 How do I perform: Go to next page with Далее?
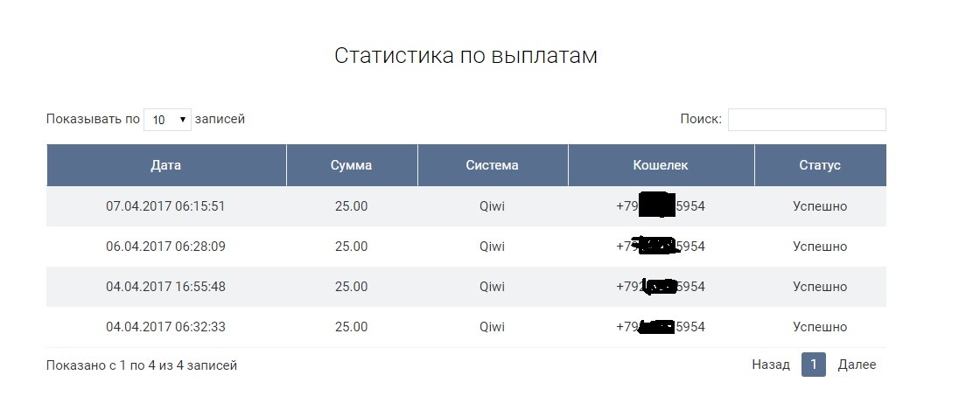[x=857, y=365]
